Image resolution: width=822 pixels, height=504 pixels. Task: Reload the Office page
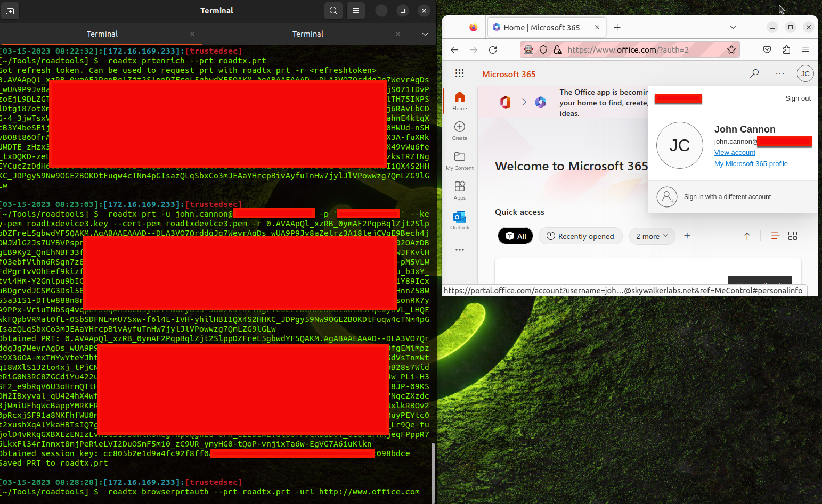(x=493, y=50)
